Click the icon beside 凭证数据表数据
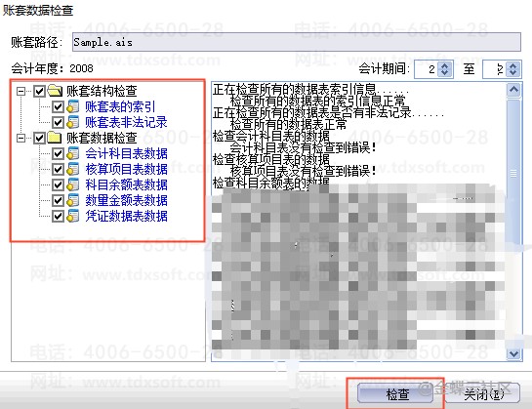 [73, 216]
